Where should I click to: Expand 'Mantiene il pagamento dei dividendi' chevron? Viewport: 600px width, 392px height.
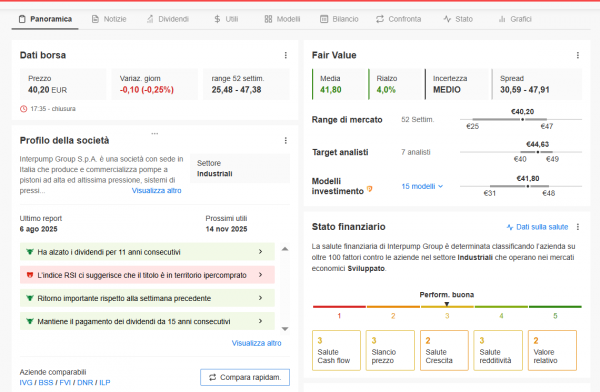click(260, 321)
